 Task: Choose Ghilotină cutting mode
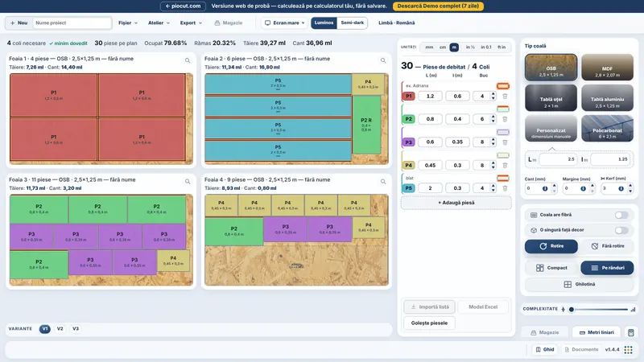(579, 285)
